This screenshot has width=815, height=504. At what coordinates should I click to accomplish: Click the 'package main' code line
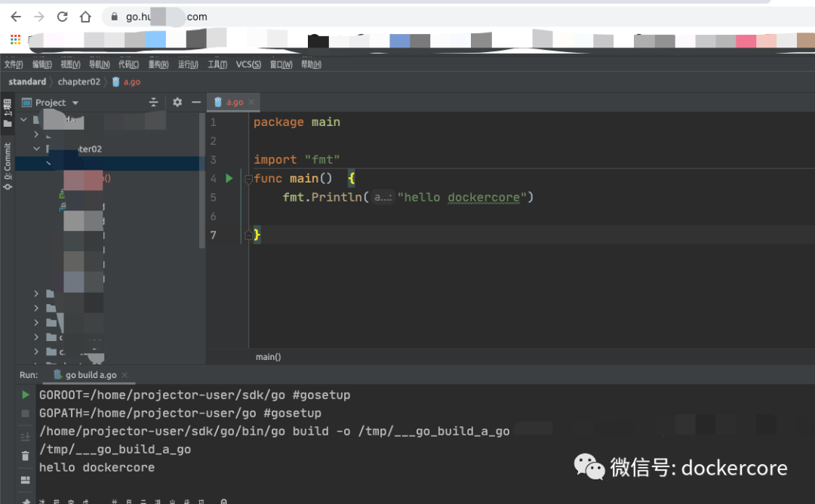tap(297, 122)
